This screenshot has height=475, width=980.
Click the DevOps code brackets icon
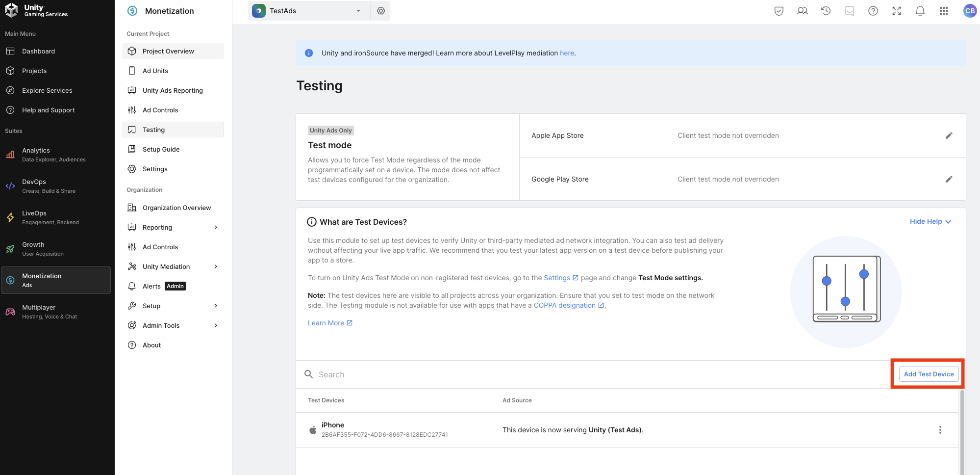(x=10, y=186)
